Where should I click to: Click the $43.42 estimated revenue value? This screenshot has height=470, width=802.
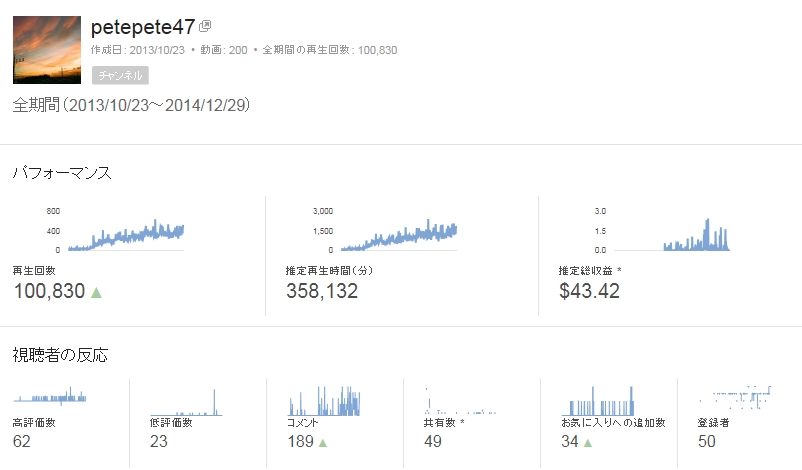[589, 291]
